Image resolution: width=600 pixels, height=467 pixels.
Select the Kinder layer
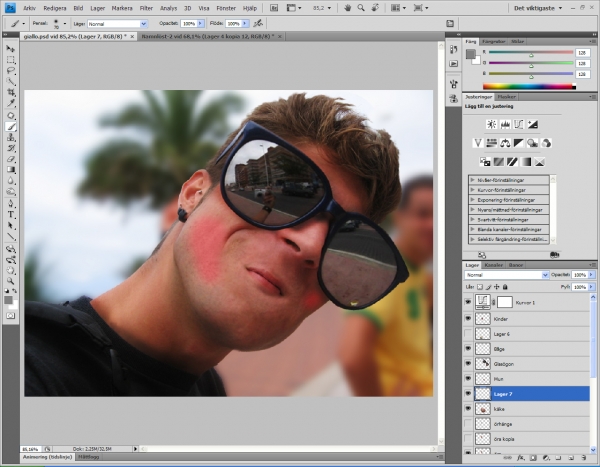[x=532, y=318]
